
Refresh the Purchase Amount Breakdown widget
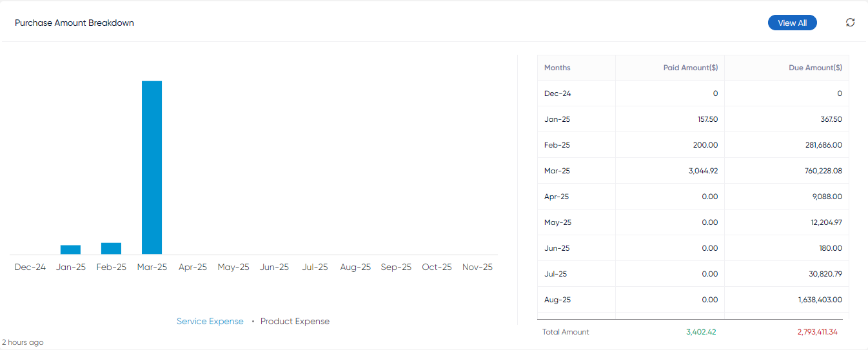(850, 23)
